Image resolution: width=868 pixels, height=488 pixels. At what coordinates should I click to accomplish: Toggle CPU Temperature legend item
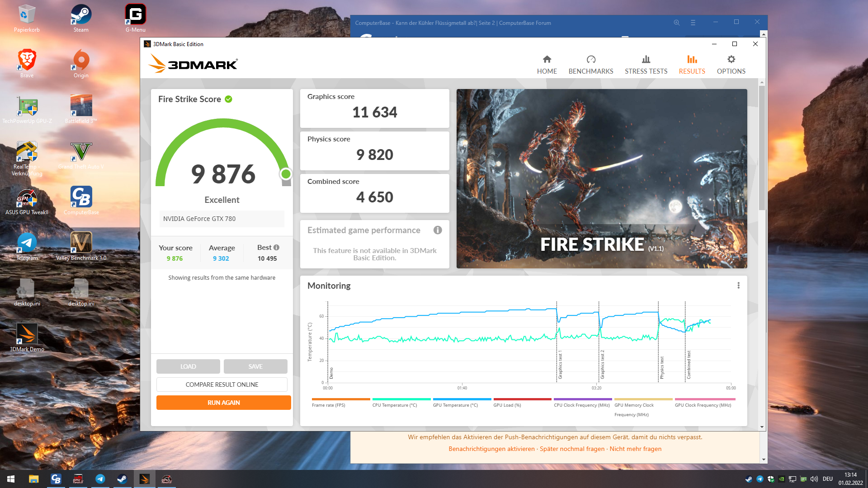[x=394, y=405]
